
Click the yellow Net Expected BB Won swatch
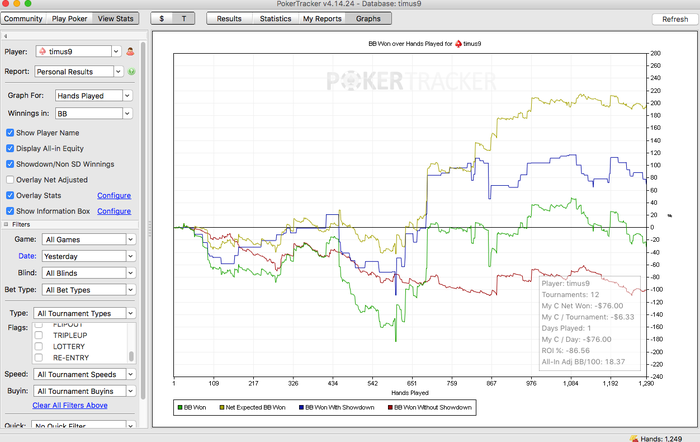(x=221, y=408)
